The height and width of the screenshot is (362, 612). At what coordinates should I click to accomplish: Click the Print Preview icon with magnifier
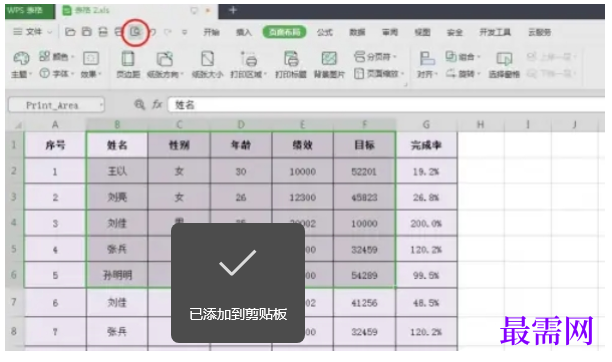coord(135,32)
